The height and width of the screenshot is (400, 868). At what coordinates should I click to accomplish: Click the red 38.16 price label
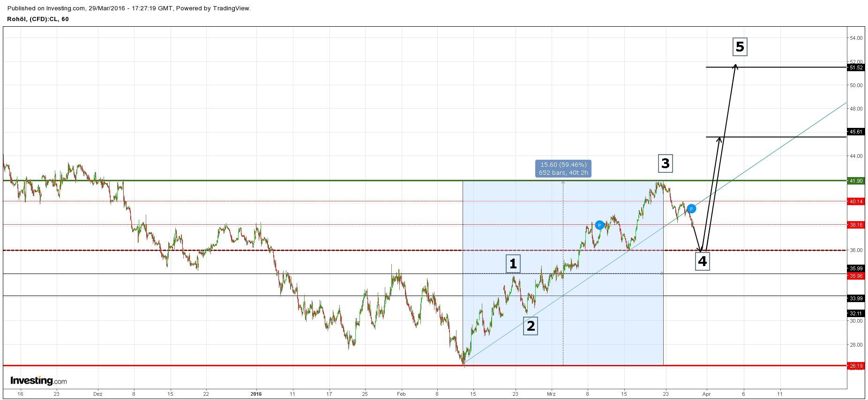click(x=856, y=225)
